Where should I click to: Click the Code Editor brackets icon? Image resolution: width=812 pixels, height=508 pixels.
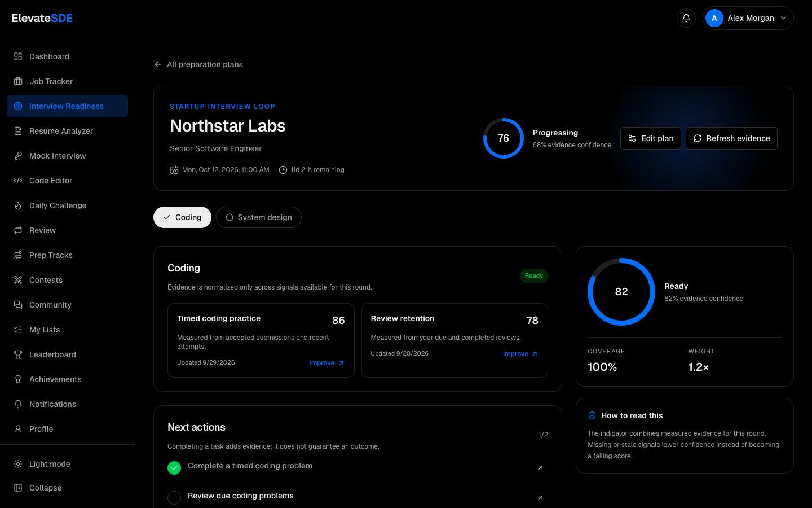18,181
